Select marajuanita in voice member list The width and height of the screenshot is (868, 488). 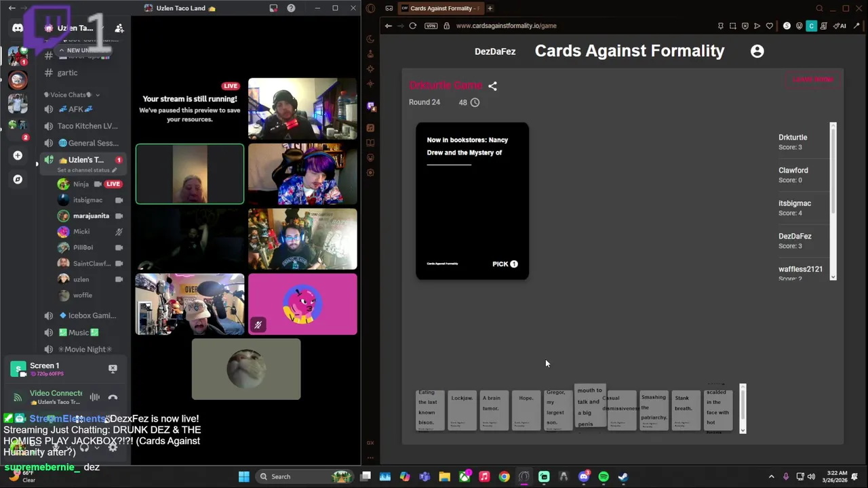point(90,216)
